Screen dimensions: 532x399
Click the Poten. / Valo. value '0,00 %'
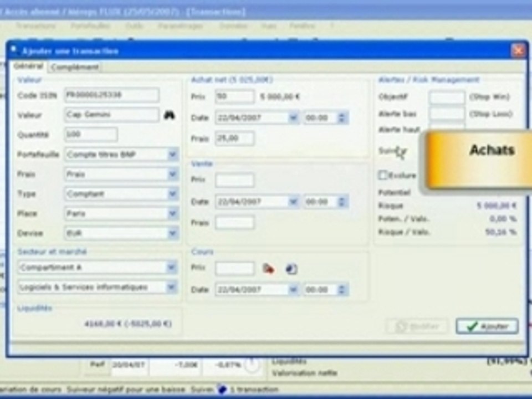pyautogui.click(x=504, y=219)
